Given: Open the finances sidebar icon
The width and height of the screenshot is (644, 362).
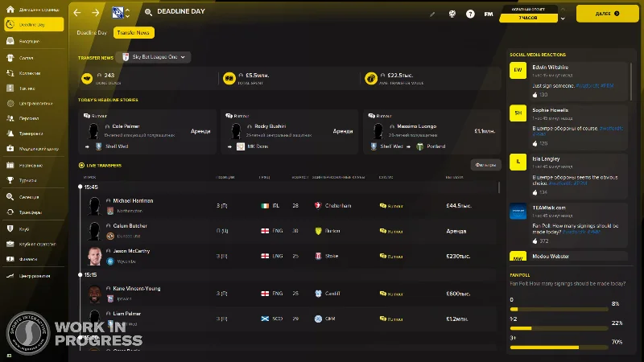Looking at the screenshot, I should (x=10, y=259).
